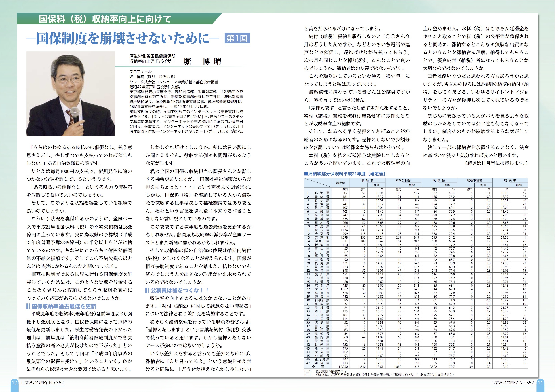Click the author name '堀 博晴'

pos(202,61)
